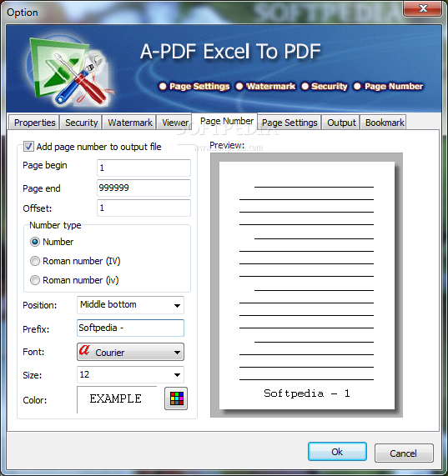Click the preview page thumbnail
Image resolution: width=448 pixels, height=476 pixels.
click(x=307, y=285)
